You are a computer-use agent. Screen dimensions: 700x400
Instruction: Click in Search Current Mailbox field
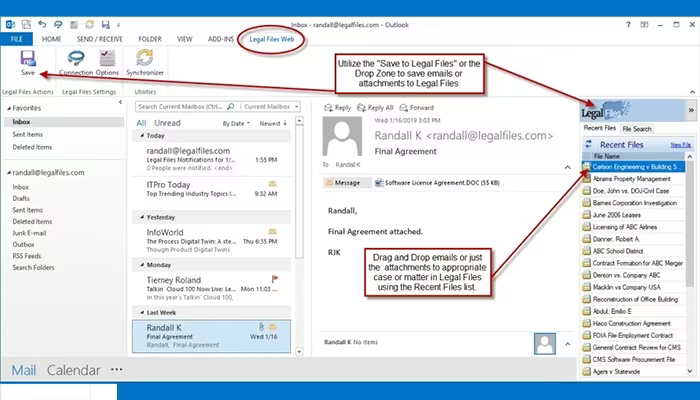181,107
